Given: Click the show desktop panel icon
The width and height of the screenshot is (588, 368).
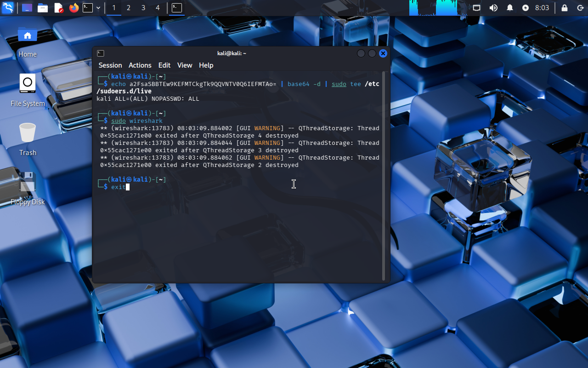Looking at the screenshot, I should click(x=27, y=8).
